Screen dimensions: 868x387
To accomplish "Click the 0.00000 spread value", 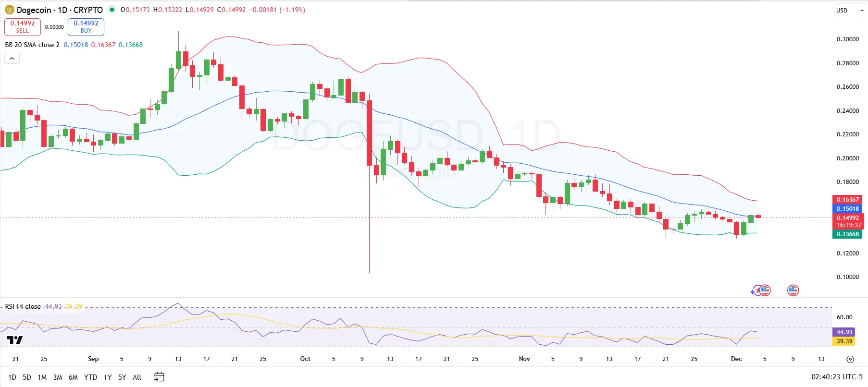I will (x=54, y=27).
